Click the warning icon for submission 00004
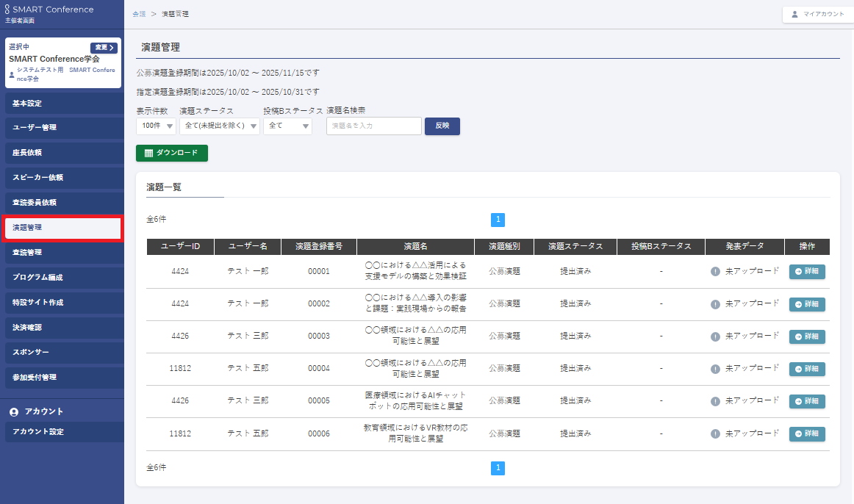This screenshot has height=504, width=854. point(715,368)
